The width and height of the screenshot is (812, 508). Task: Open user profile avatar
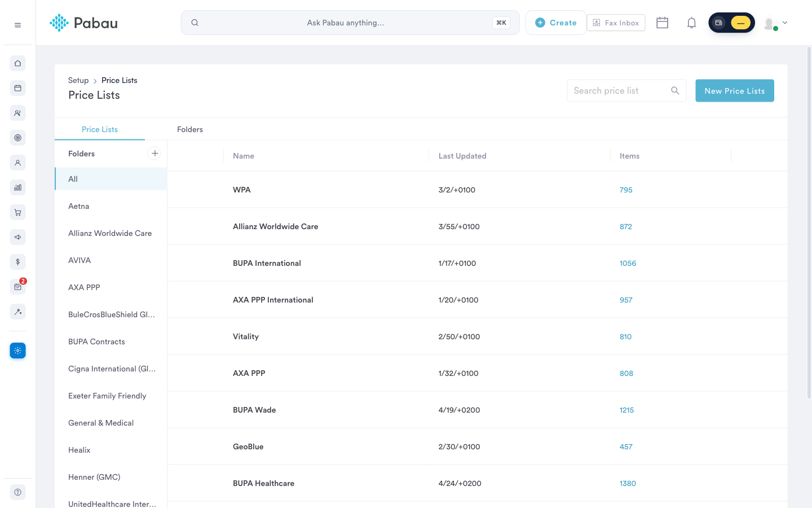769,23
